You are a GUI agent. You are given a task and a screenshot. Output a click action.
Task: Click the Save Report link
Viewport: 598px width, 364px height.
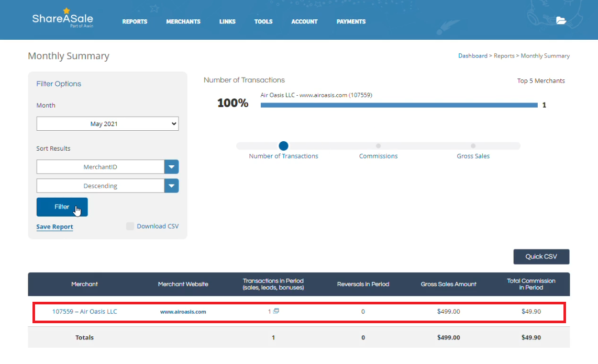click(x=54, y=226)
